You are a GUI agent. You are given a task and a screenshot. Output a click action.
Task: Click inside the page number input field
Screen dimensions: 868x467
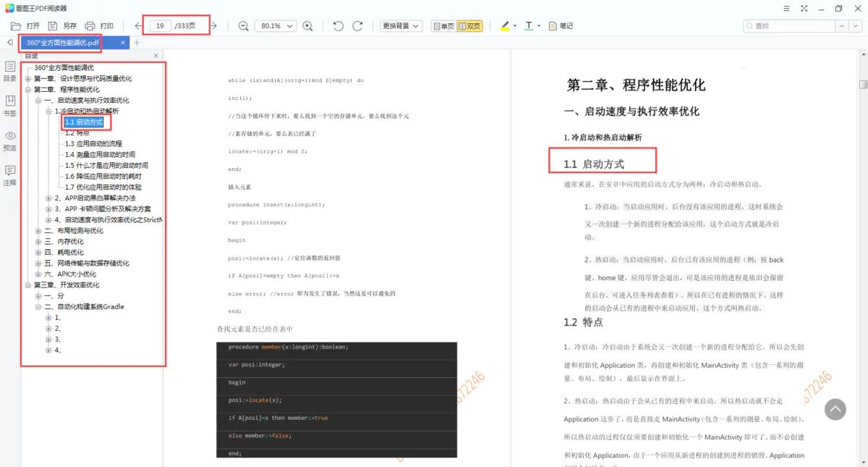coord(161,25)
